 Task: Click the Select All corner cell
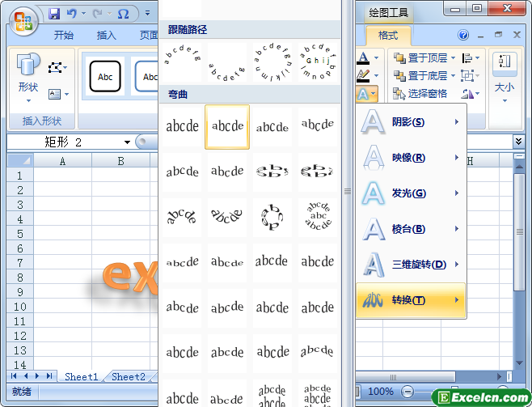[20, 160]
